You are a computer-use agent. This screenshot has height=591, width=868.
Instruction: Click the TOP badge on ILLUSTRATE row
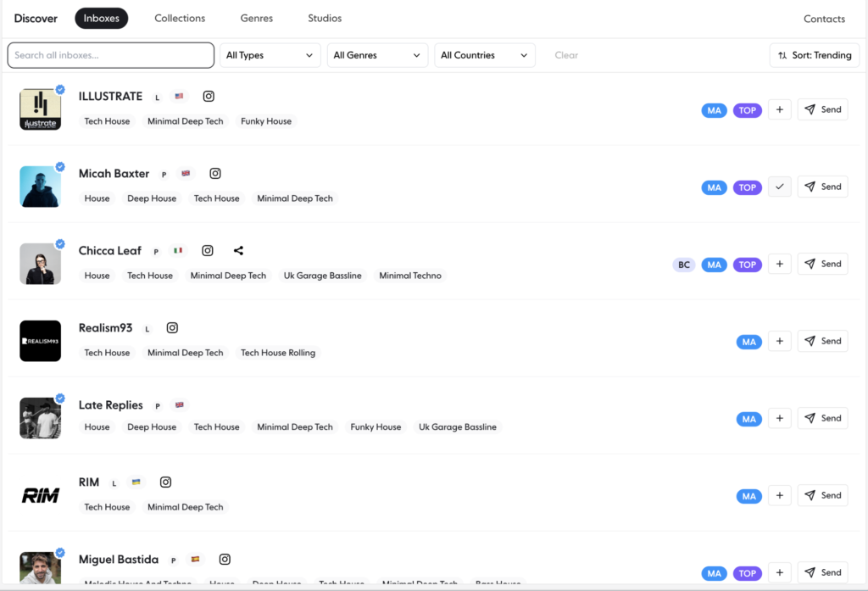click(747, 110)
